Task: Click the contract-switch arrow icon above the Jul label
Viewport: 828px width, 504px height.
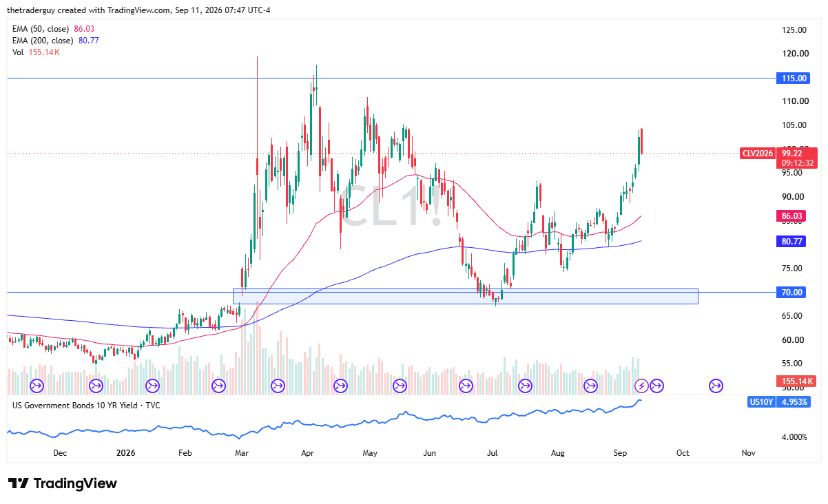Action: point(466,386)
